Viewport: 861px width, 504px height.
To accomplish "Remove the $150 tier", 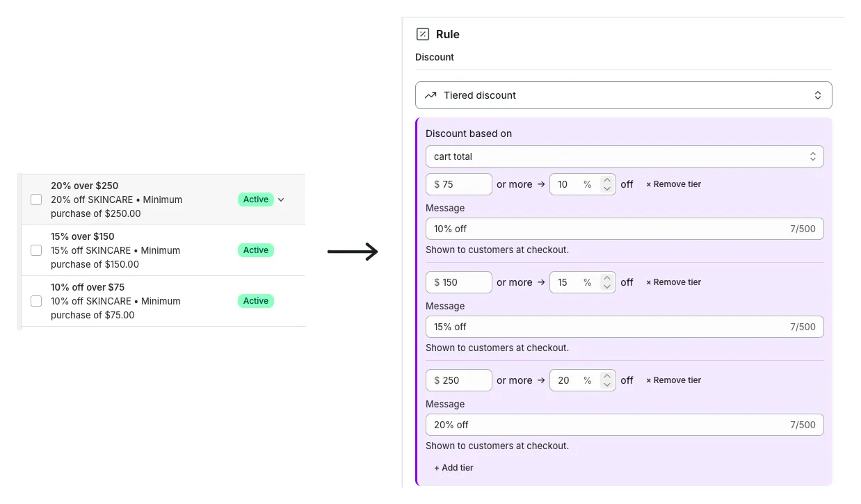I will [673, 282].
